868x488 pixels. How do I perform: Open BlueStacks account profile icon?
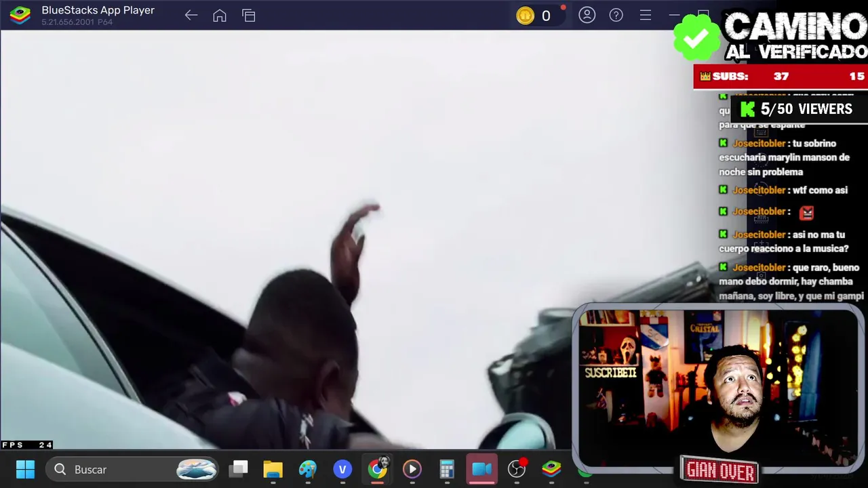pyautogui.click(x=587, y=15)
